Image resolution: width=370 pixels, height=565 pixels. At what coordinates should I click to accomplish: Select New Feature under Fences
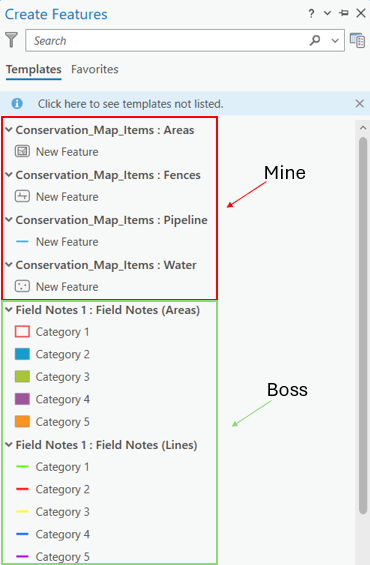67,197
